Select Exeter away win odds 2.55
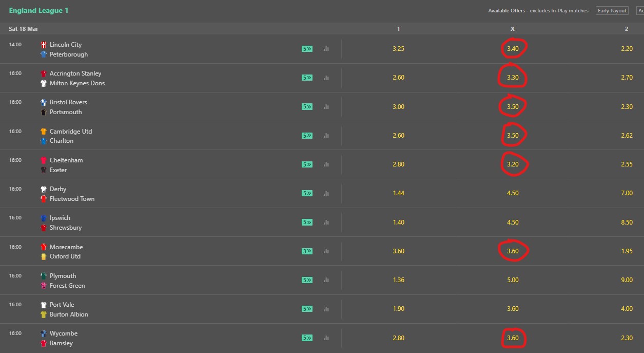The width and height of the screenshot is (644, 353). (626, 164)
